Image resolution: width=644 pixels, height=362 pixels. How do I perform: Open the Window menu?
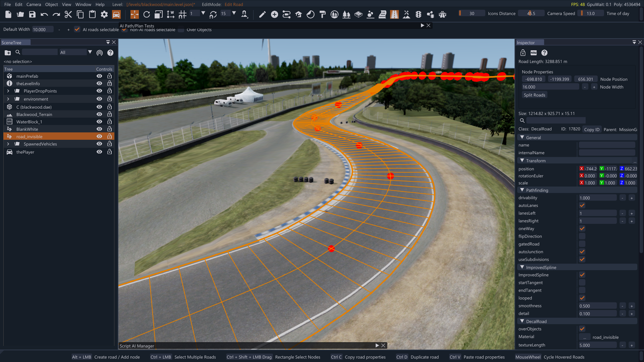[83, 4]
